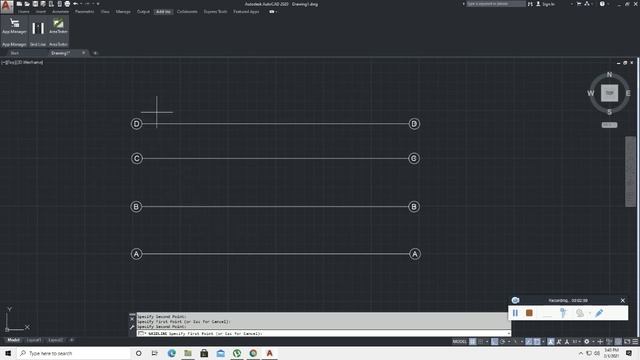Click the New drawing quick access icon
This screenshot has height=360, width=640.
tap(19, 4)
